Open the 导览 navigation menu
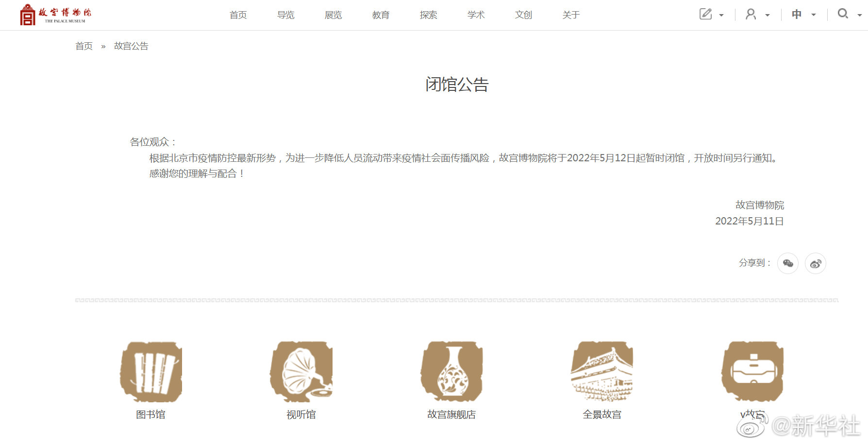 pos(285,15)
